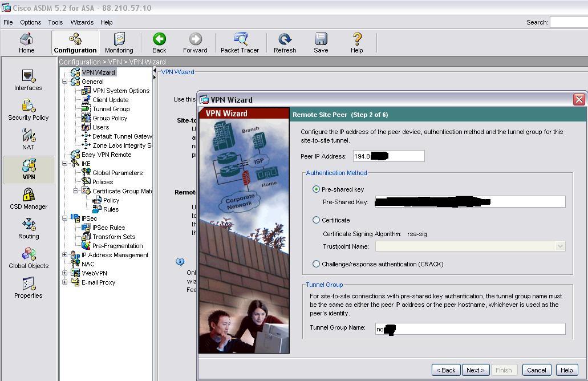
Task: Expand IP Address Management node
Action: [65, 255]
